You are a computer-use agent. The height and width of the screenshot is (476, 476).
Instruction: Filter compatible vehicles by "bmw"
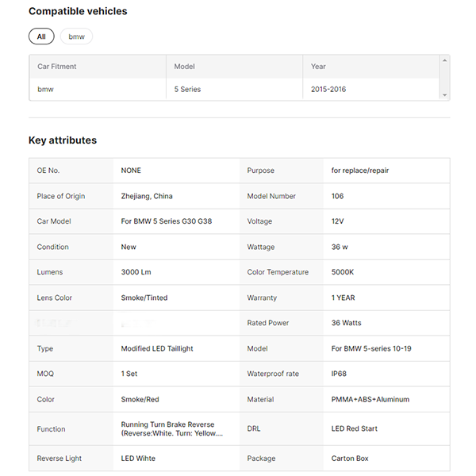pos(76,36)
